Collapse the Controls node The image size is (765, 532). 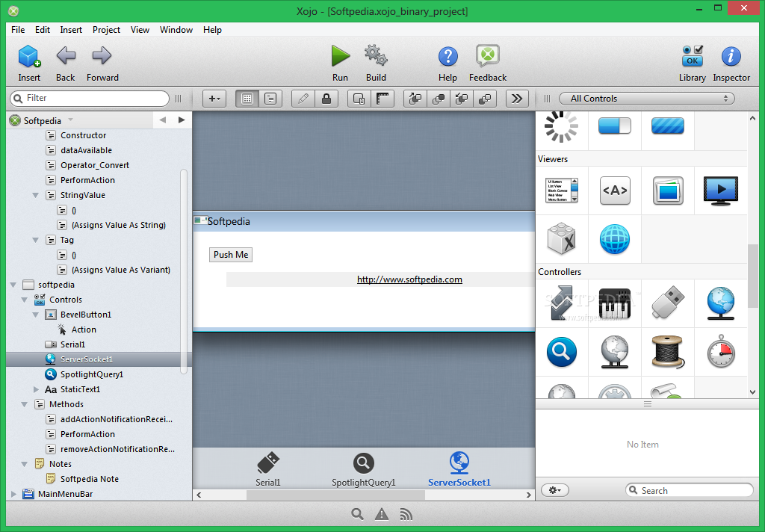pyautogui.click(x=25, y=300)
